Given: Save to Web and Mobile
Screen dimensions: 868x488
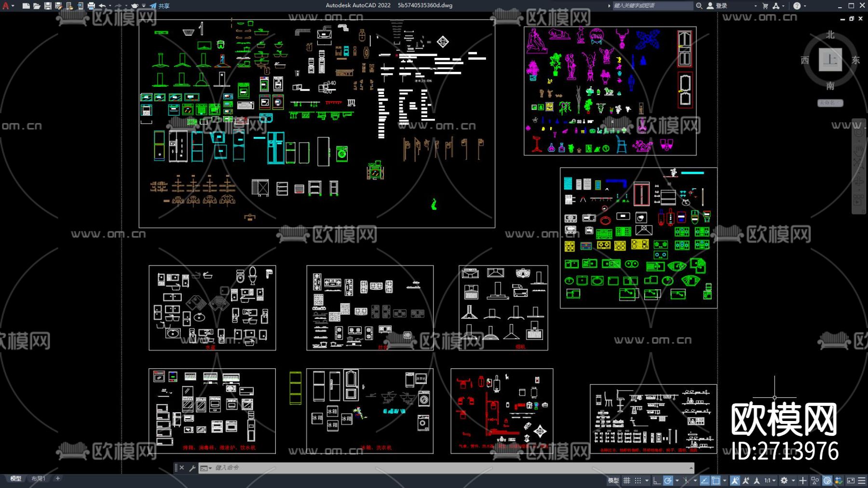Looking at the screenshot, I should [80, 6].
